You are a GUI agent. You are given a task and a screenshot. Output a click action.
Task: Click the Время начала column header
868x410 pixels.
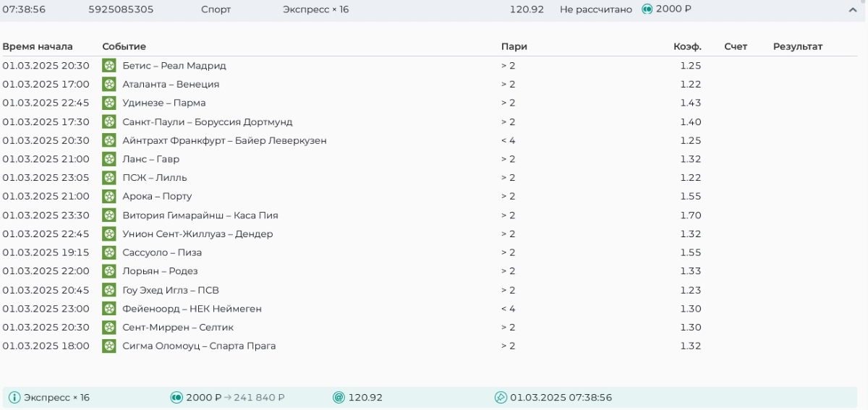pos(38,46)
